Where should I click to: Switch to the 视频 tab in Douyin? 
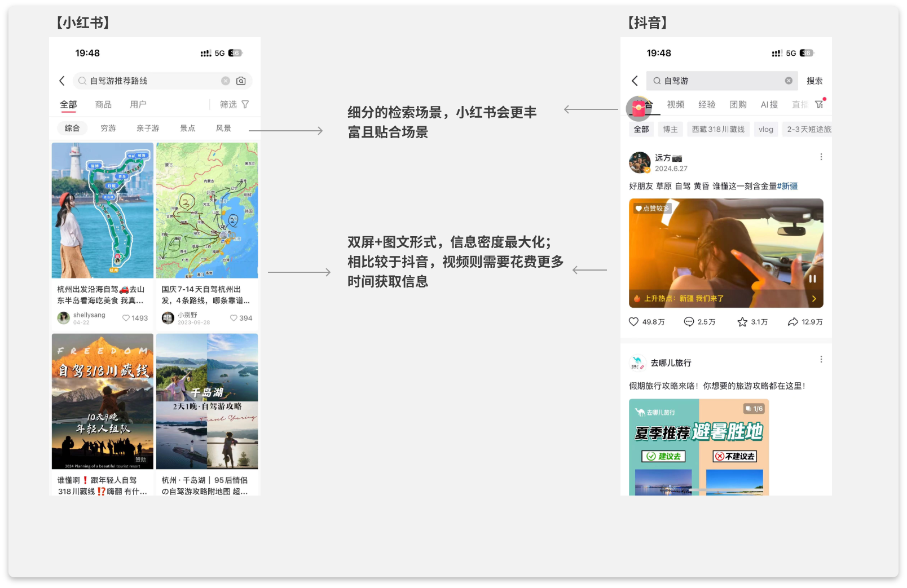(x=676, y=104)
